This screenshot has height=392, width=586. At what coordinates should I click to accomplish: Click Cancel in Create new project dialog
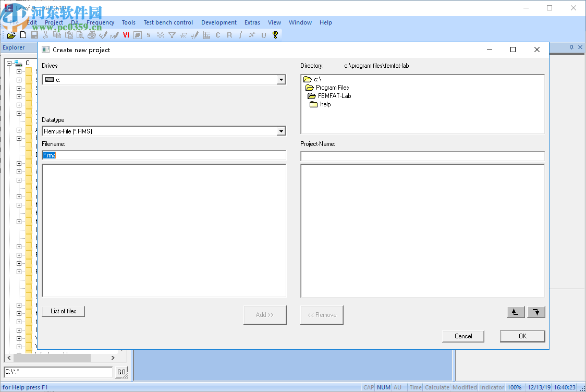463,336
